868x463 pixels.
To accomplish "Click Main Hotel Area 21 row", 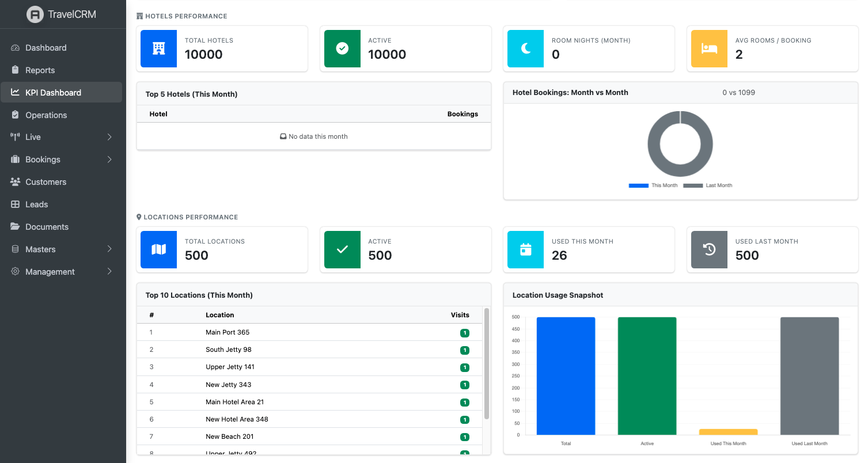I will [310, 402].
